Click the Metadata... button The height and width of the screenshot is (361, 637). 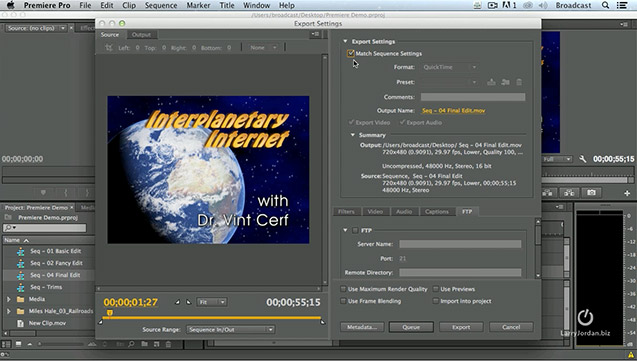(x=362, y=327)
